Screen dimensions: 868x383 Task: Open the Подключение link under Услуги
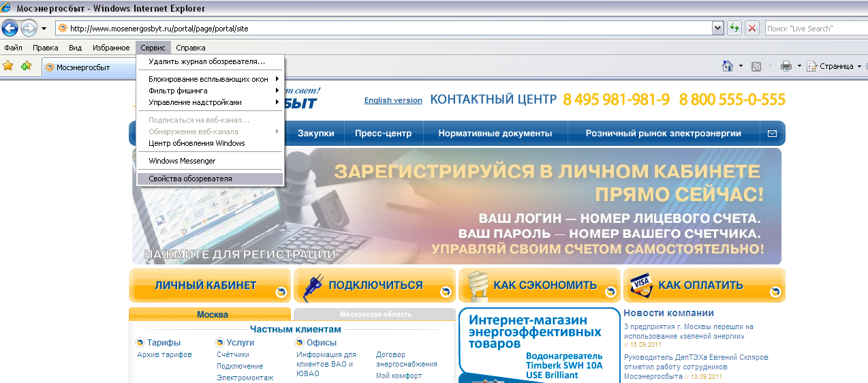click(240, 366)
